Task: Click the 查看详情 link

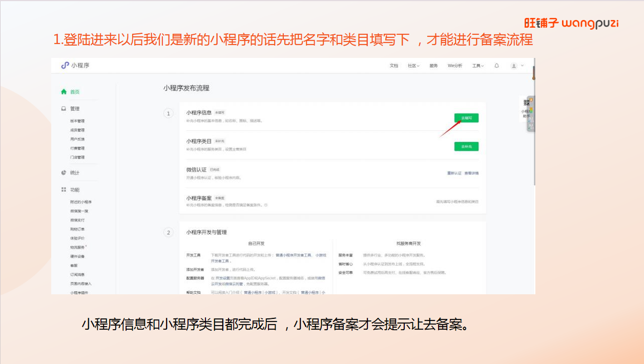Action: (471, 173)
